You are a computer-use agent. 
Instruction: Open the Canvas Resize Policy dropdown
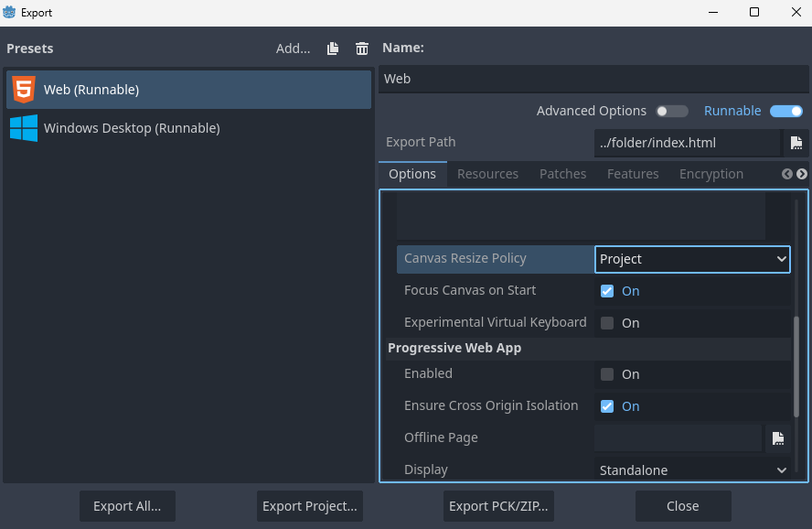point(693,259)
